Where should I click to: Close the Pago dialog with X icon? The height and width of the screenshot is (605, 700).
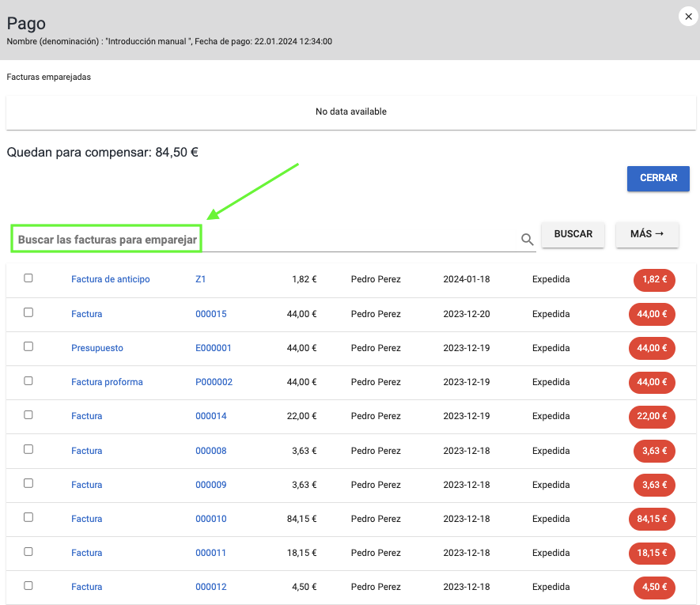tap(687, 15)
